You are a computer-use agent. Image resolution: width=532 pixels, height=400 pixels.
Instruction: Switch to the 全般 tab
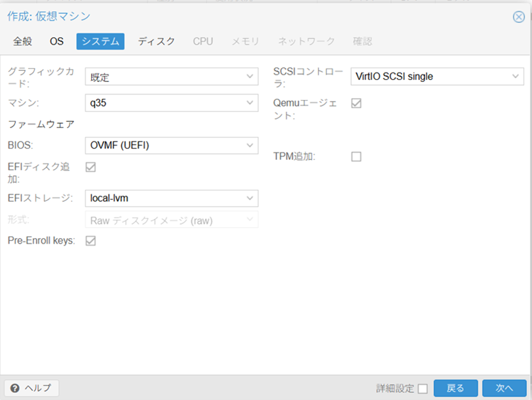(22, 41)
